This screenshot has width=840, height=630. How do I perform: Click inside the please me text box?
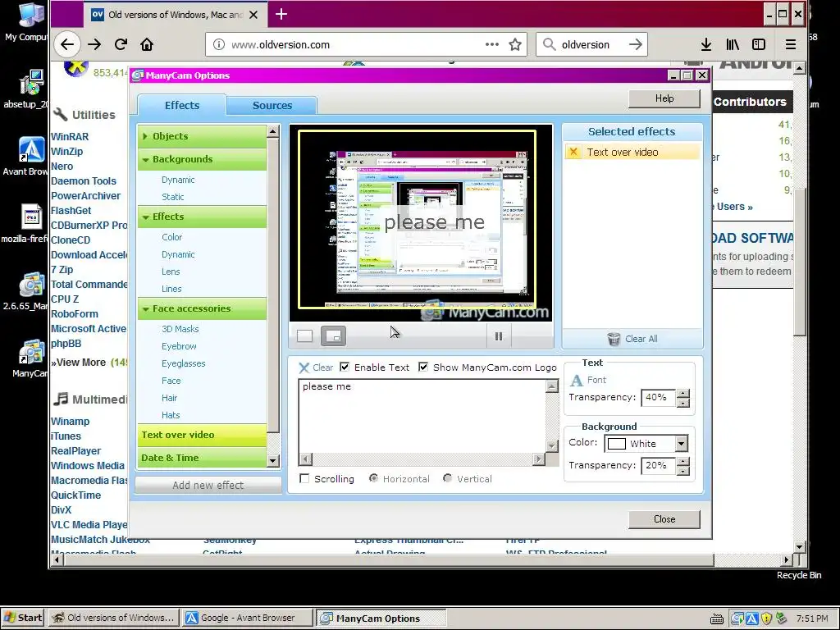click(422, 416)
